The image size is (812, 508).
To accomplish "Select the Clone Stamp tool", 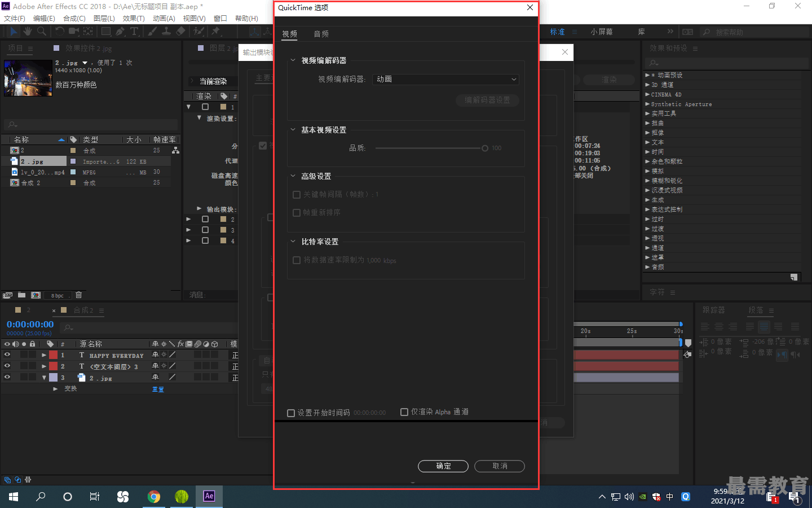I will pos(166,32).
